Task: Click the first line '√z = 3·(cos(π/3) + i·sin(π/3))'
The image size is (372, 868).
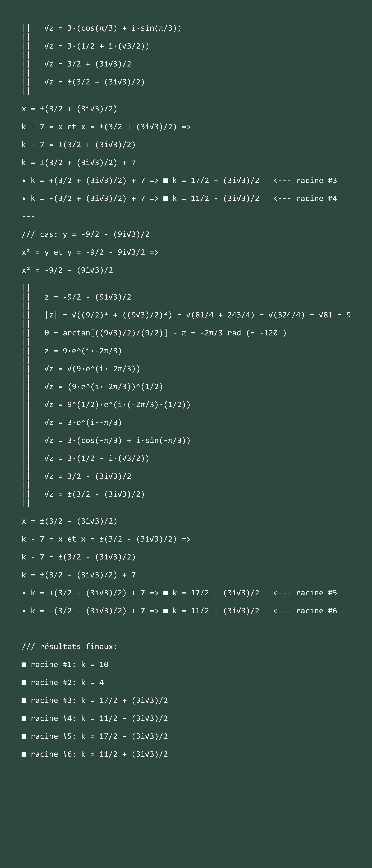Action: (x=113, y=28)
